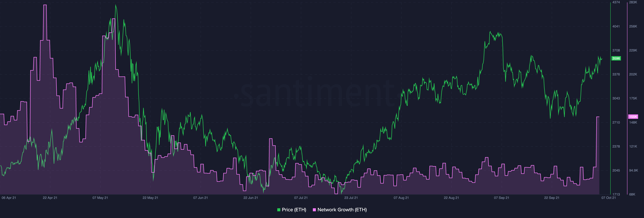This screenshot has width=644, height=218.
Task: Select the 07 Sep 21 date label
Action: coord(501,198)
